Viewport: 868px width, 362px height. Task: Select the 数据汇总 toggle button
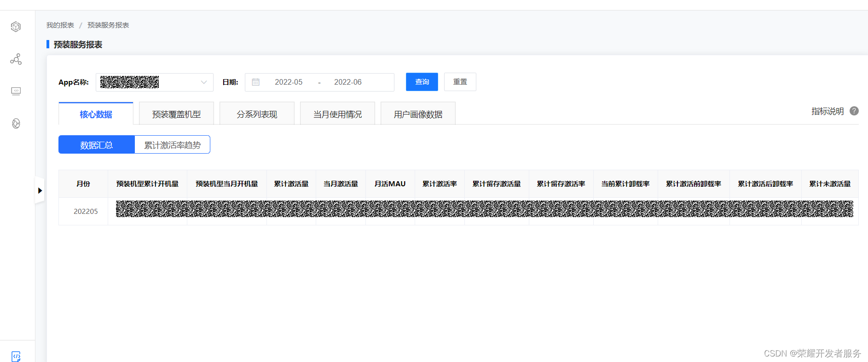(97, 144)
